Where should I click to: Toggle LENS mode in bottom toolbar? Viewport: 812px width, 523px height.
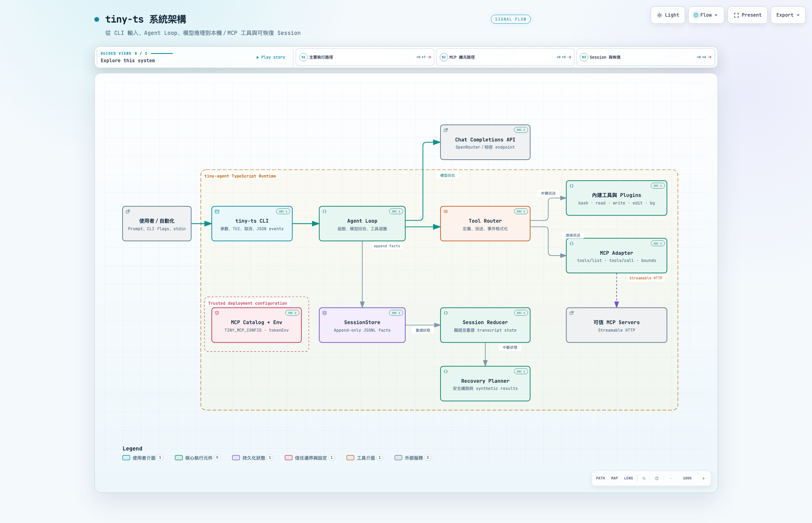click(628, 478)
